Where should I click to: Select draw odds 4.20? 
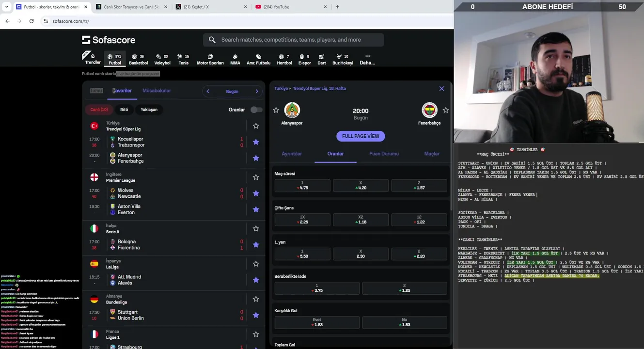pos(361,186)
